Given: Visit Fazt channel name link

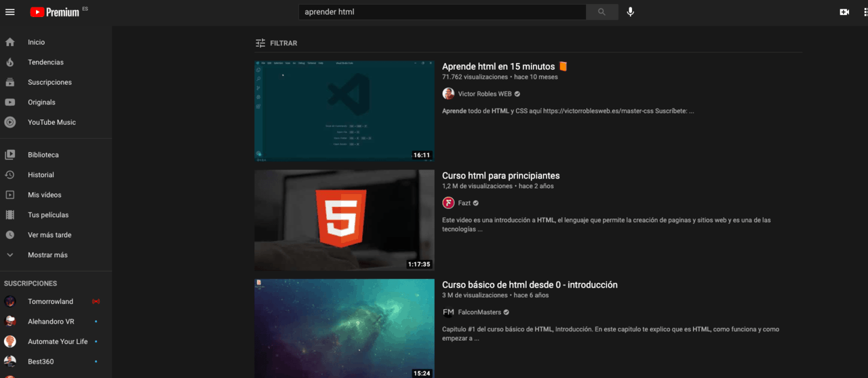Looking at the screenshot, I should click(x=465, y=204).
